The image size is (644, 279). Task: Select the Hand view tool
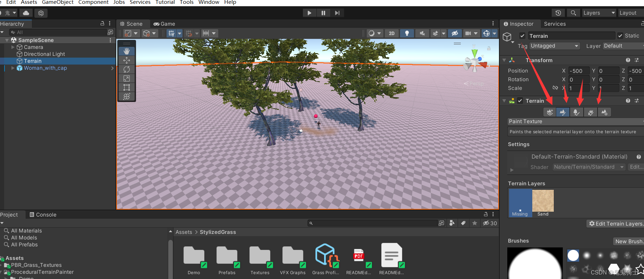[127, 51]
